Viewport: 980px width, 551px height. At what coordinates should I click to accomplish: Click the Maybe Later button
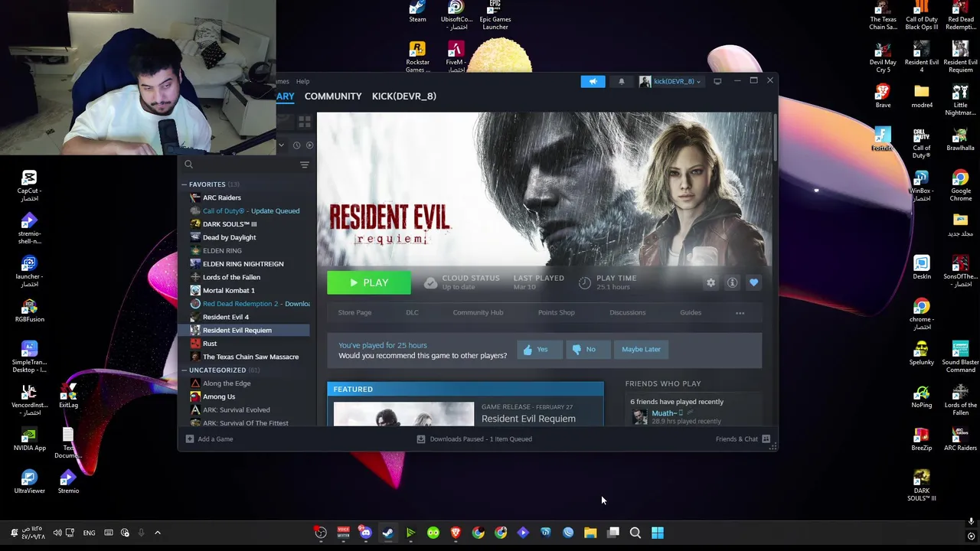pos(641,350)
